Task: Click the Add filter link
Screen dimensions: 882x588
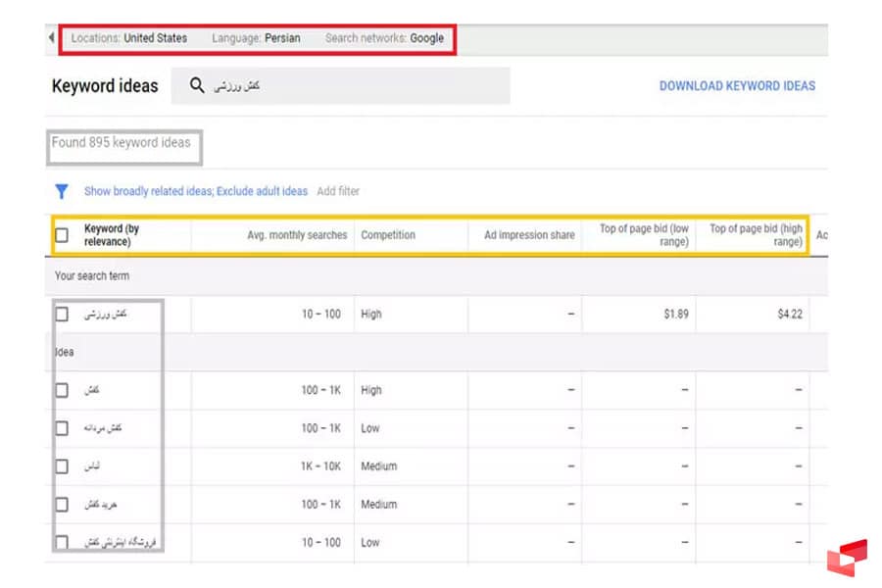Action: click(x=338, y=191)
